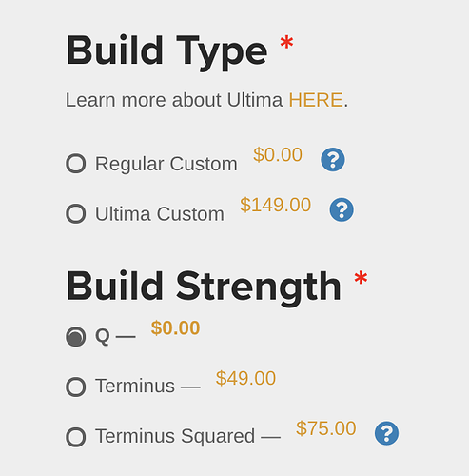The height and width of the screenshot is (476, 469).
Task: Click the Regular Custom label text
Action: 166,164
